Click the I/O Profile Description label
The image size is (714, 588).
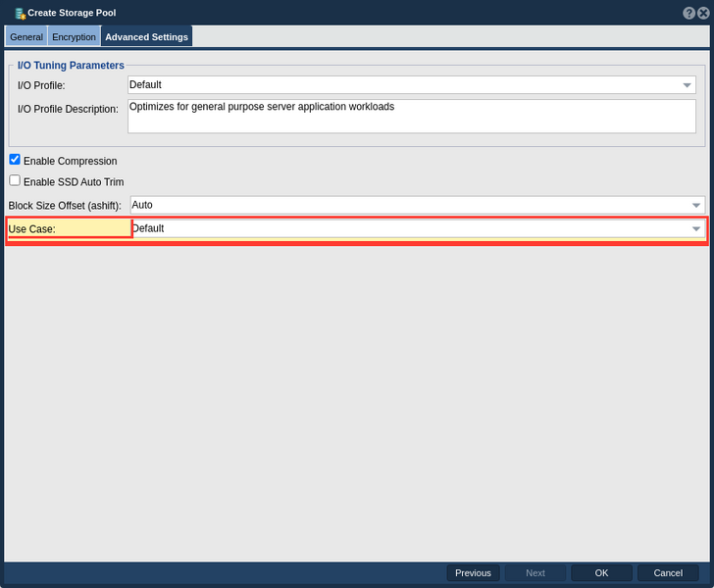tap(68, 109)
